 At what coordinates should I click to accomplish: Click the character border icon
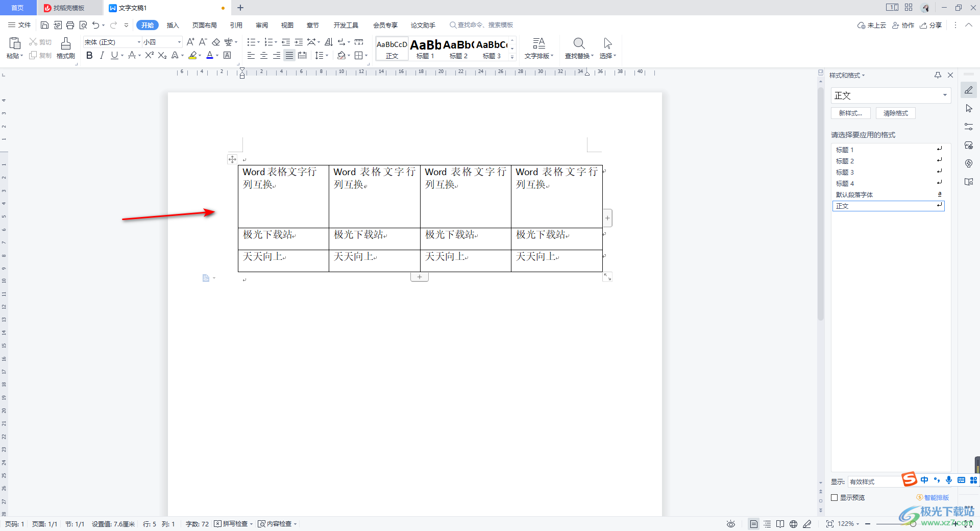point(228,56)
